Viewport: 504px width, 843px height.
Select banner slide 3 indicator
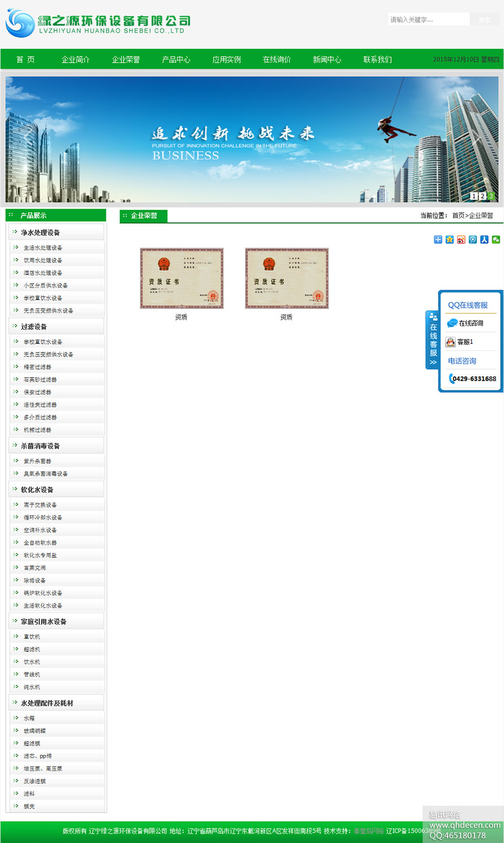[x=491, y=196]
